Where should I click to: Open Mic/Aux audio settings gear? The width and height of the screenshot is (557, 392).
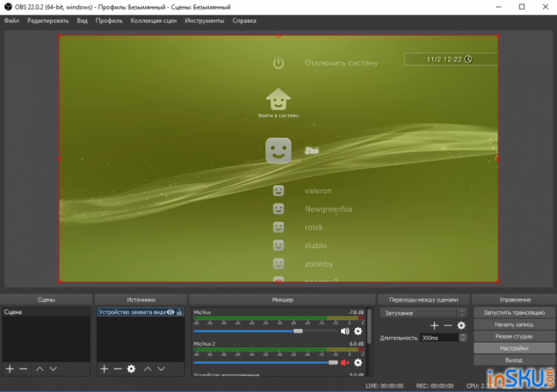coord(358,331)
